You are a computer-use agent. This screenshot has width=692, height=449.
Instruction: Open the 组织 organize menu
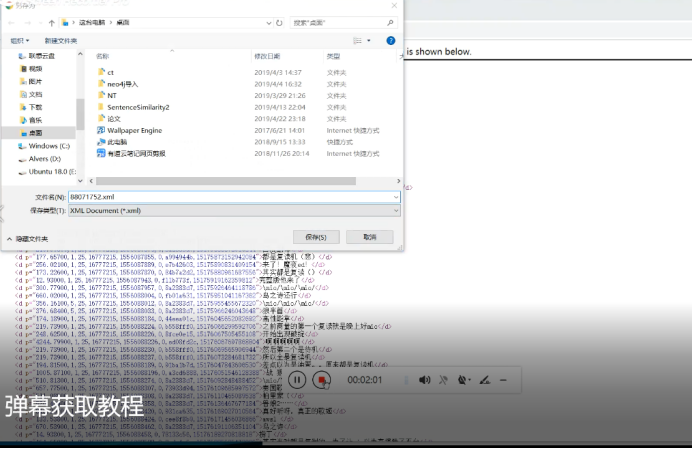pos(20,41)
